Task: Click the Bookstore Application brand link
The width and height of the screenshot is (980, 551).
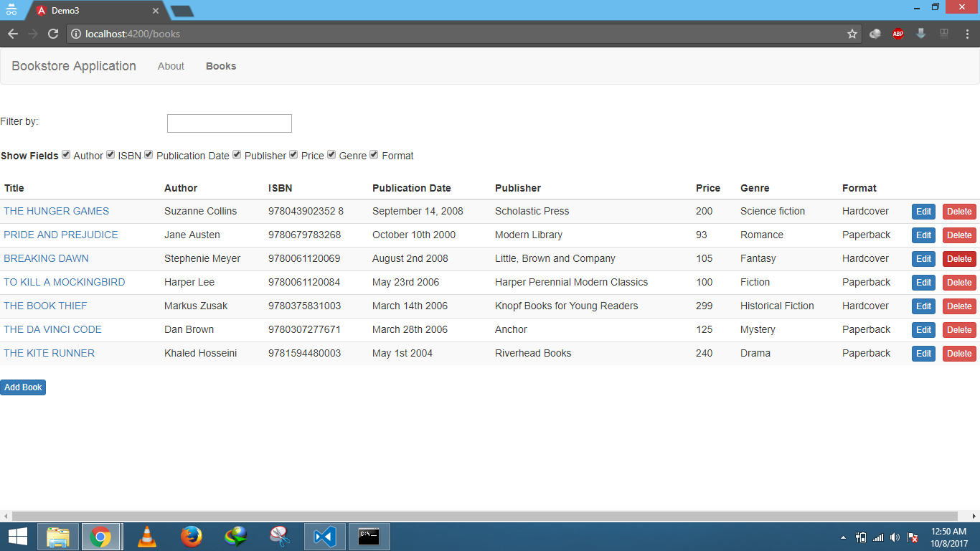Action: [x=74, y=66]
